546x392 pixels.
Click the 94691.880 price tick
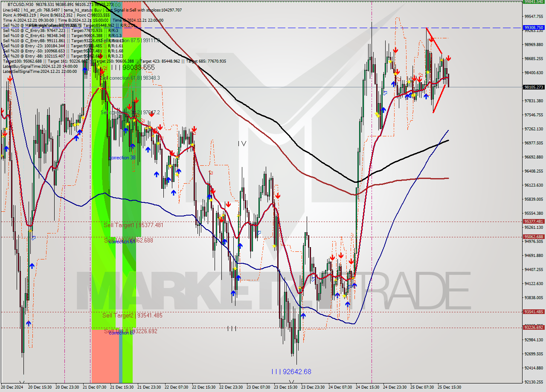pyautogui.click(x=534, y=255)
